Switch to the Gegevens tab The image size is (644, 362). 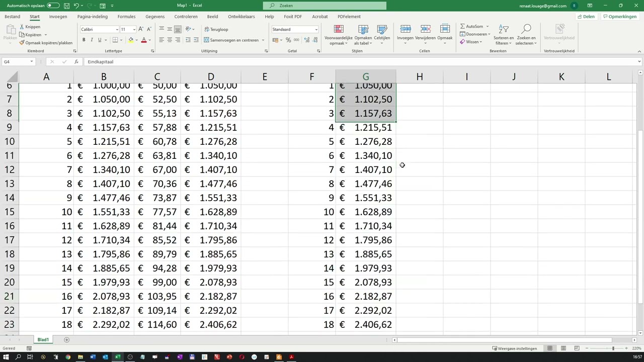point(155,17)
